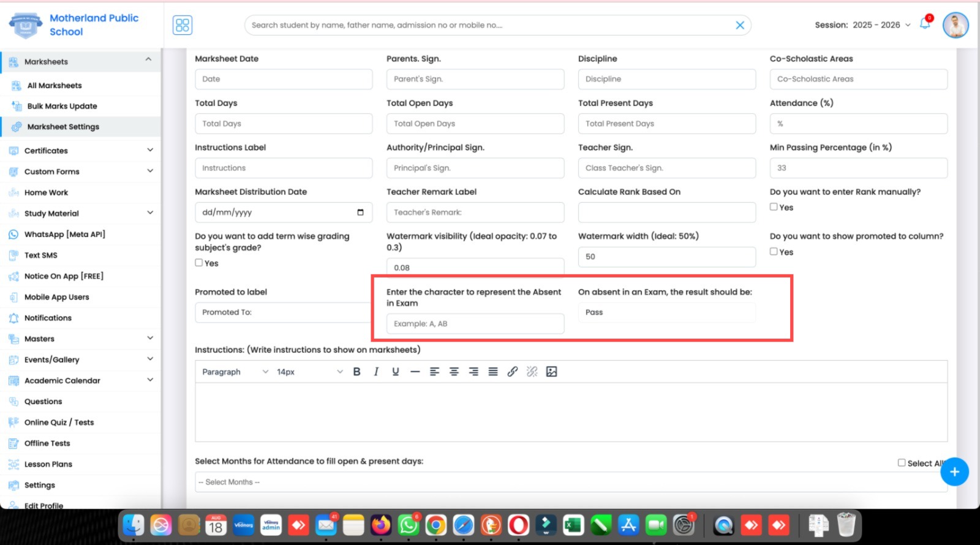This screenshot has height=545, width=980.
Task: Align text right in editor
Action: pos(473,372)
